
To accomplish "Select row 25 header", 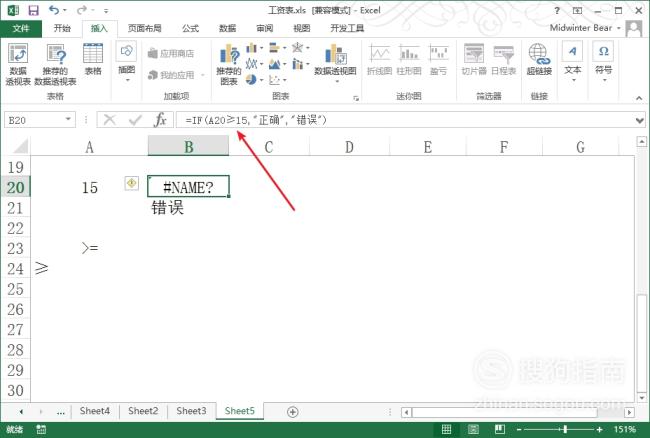I will pos(15,289).
